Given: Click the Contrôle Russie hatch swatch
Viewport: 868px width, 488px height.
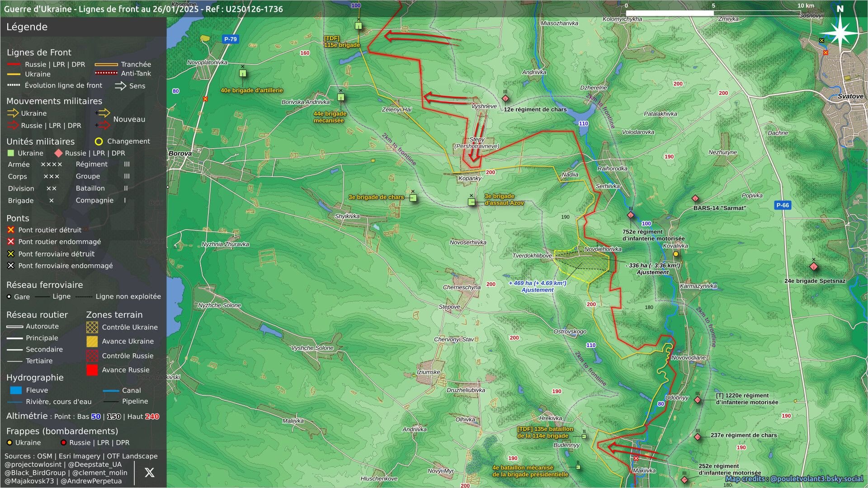Looking at the screenshot, I should coord(92,356).
